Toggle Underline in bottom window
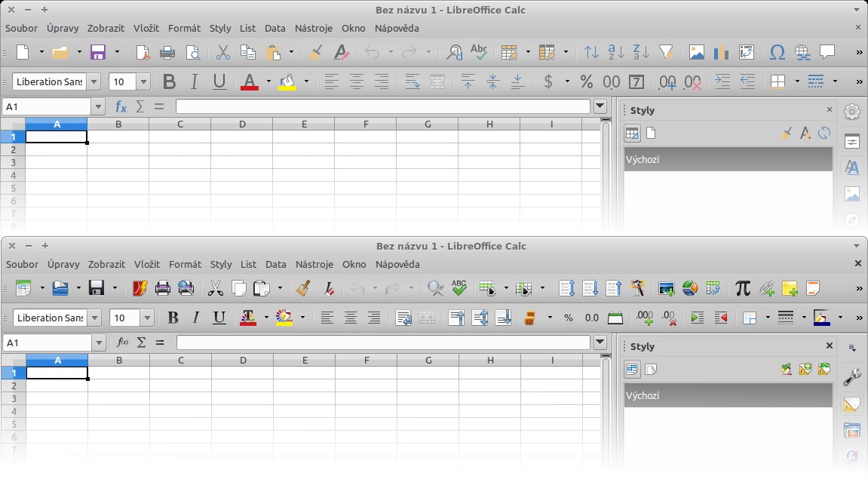The image size is (868, 479). (x=219, y=318)
